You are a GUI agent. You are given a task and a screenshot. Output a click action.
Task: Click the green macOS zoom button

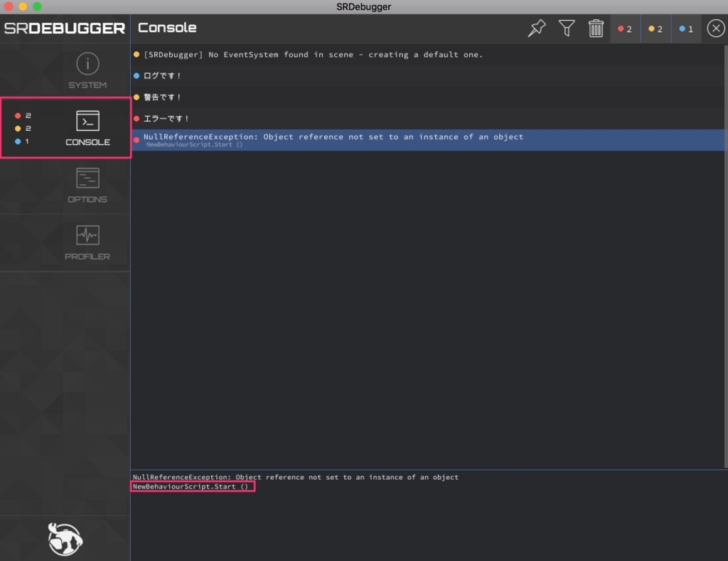(x=37, y=6)
